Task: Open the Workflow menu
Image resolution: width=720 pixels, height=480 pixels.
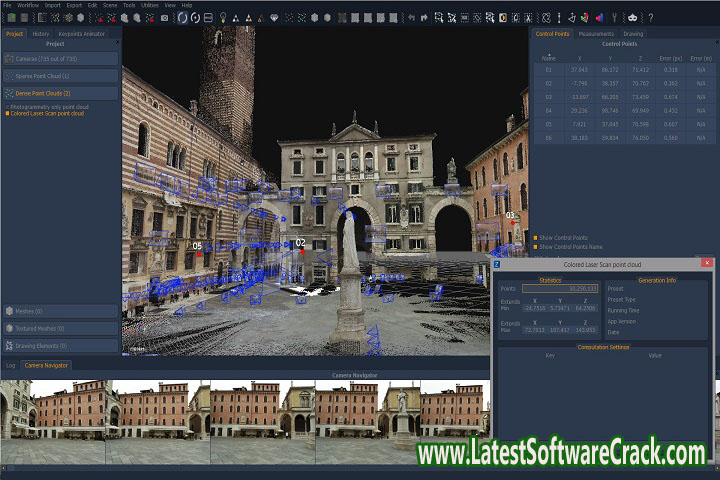Action: 28,5
